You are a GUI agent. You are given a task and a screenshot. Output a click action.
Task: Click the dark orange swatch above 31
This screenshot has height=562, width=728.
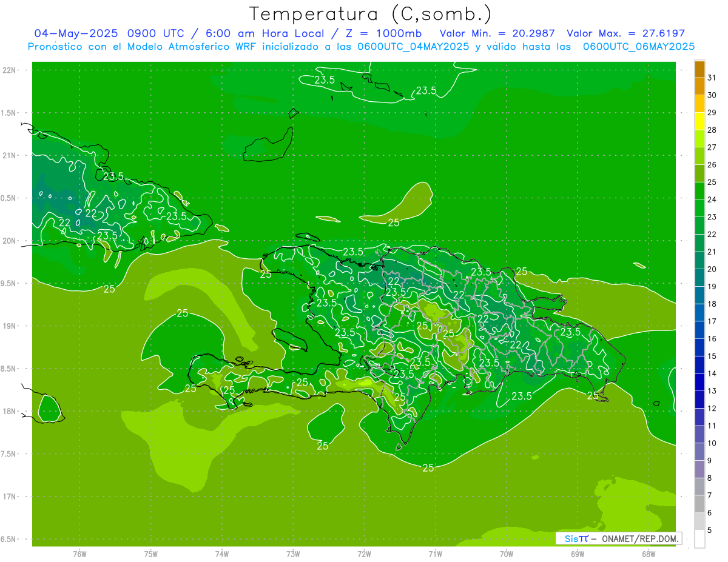[x=699, y=69]
